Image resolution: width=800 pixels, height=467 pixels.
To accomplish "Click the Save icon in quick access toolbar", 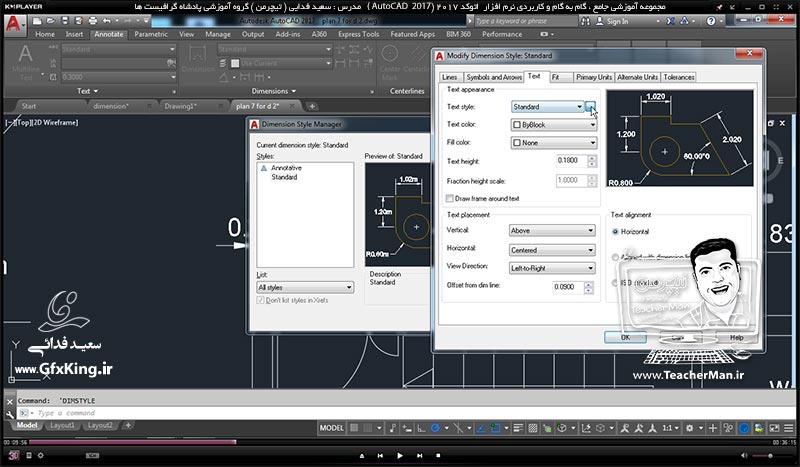I will 65,21.
